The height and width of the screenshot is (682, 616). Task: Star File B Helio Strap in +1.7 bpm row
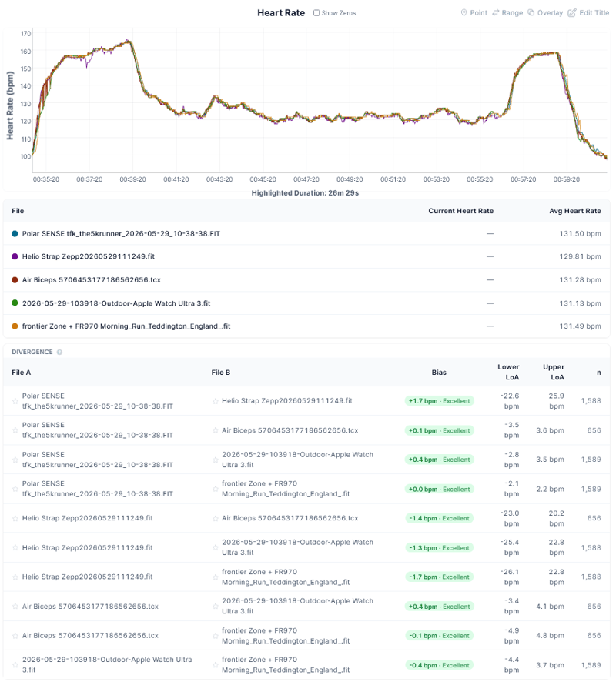(x=216, y=401)
